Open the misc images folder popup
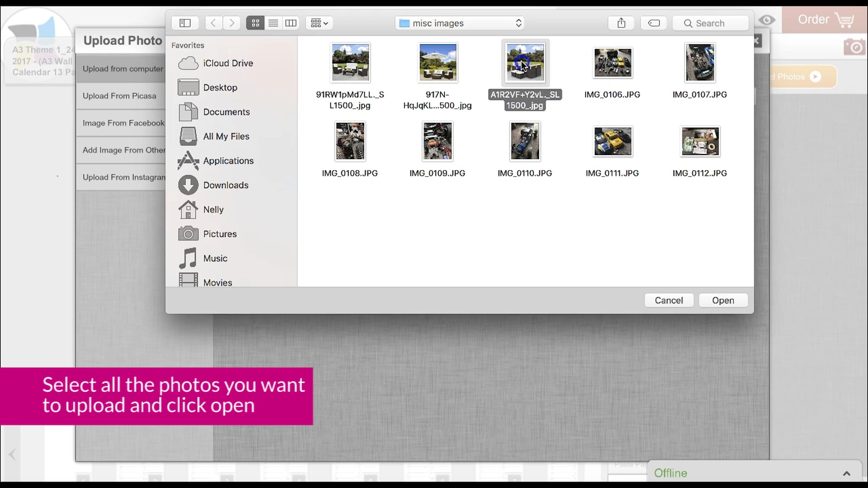868x488 pixels. (460, 23)
